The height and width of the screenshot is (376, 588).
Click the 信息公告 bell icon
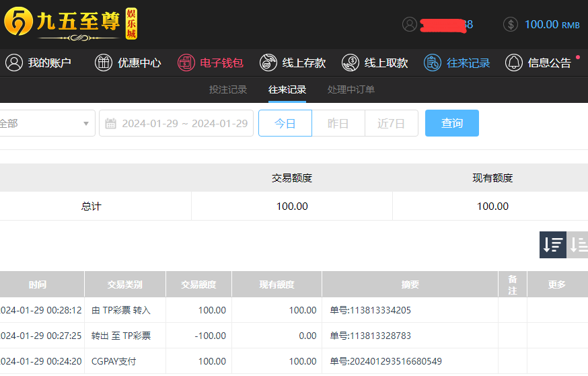click(514, 63)
